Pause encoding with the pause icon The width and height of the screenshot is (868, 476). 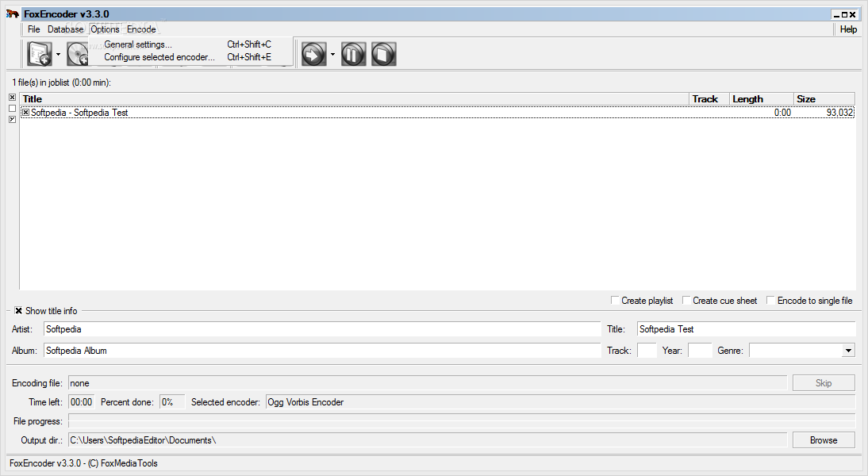[353, 54]
